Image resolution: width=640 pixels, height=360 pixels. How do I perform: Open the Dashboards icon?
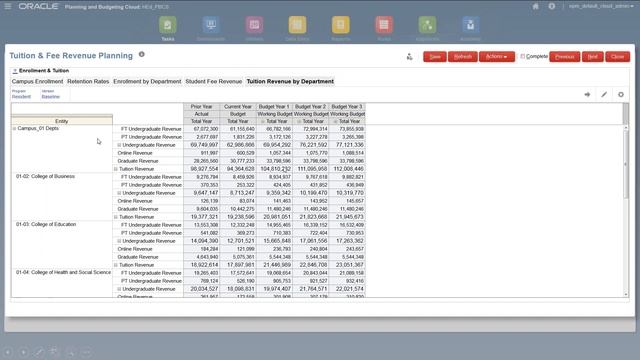click(x=211, y=25)
